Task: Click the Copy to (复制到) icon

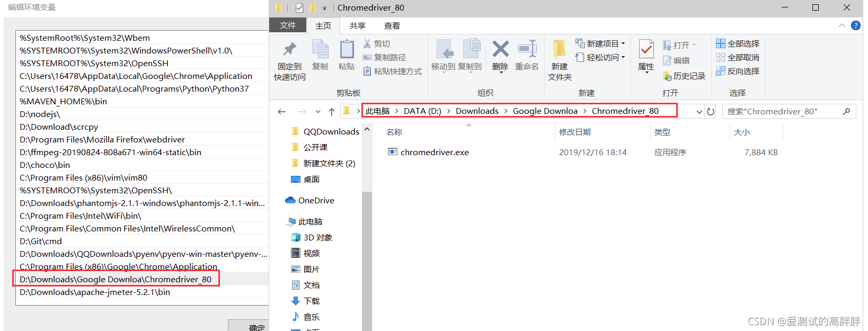Action: 471,49
